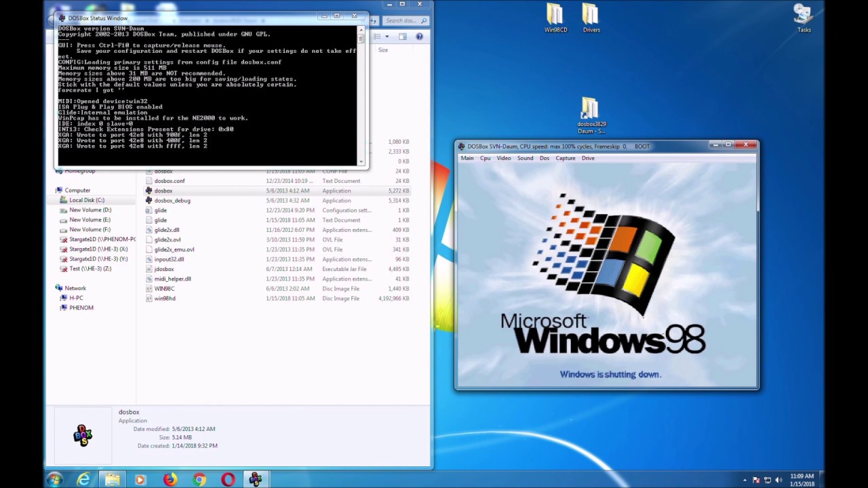
Task: Open New Volume (F:) drive
Action: click(x=89, y=230)
